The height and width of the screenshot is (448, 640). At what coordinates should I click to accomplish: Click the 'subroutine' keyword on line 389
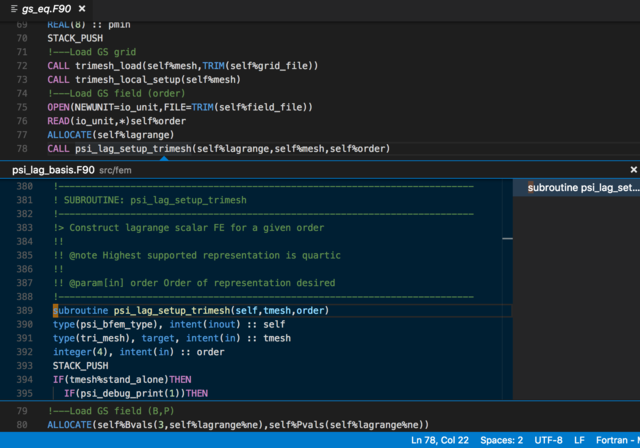[80, 310]
